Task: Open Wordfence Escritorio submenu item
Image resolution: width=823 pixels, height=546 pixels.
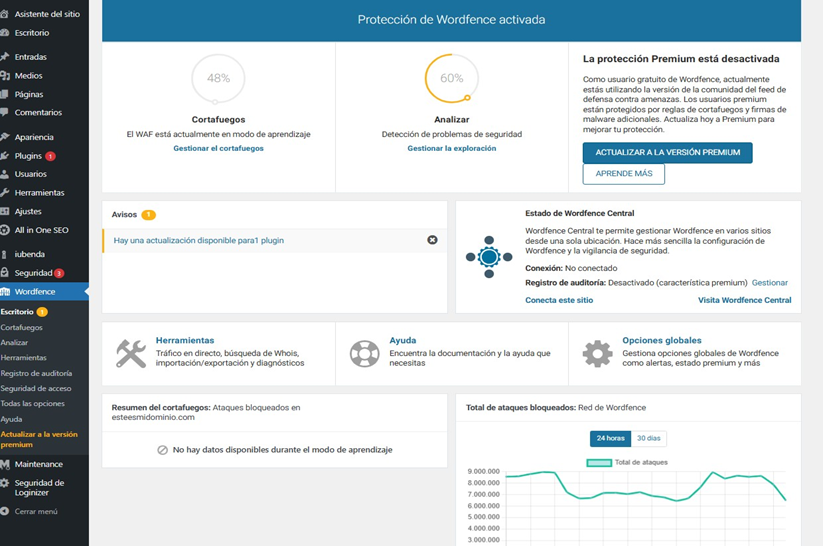Action: pyautogui.click(x=17, y=312)
